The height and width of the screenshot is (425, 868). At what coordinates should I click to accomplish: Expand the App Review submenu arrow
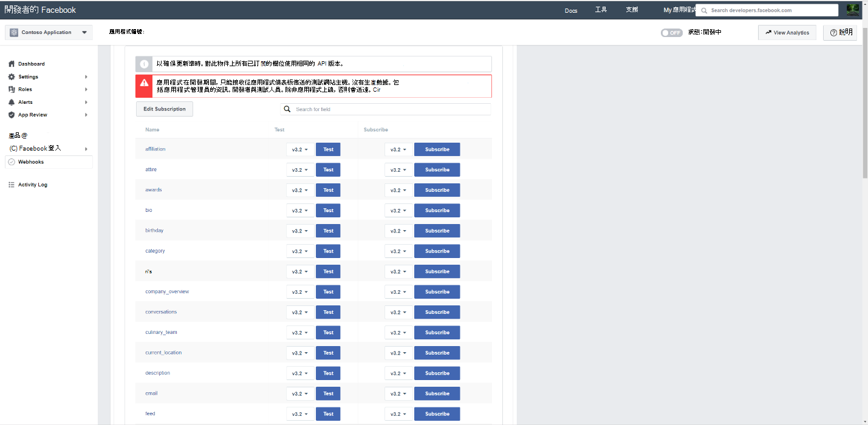[x=86, y=115]
